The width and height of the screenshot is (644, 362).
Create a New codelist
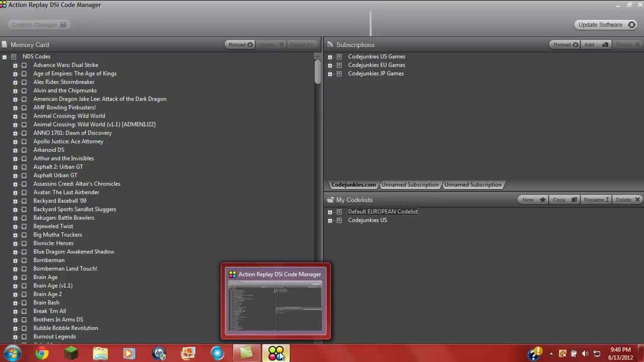[533, 200]
